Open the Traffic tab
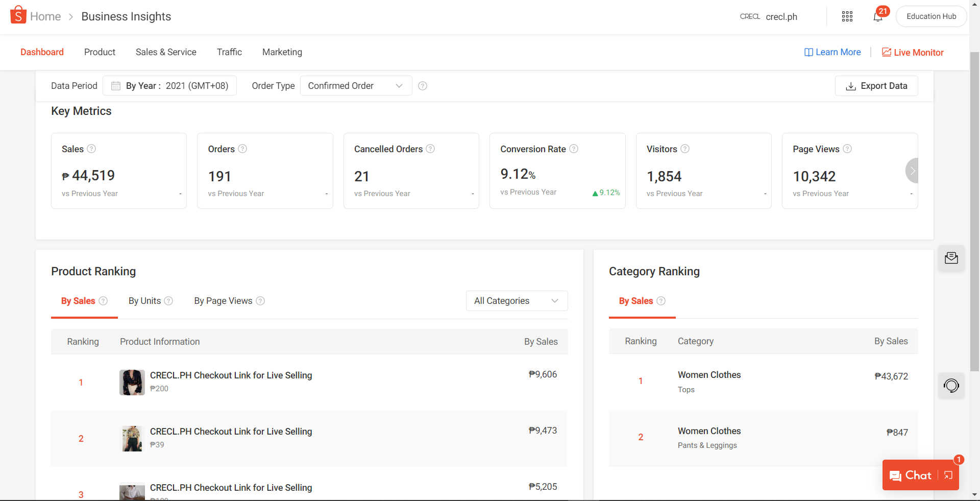Screen dimensions: 980x501 click(x=229, y=52)
